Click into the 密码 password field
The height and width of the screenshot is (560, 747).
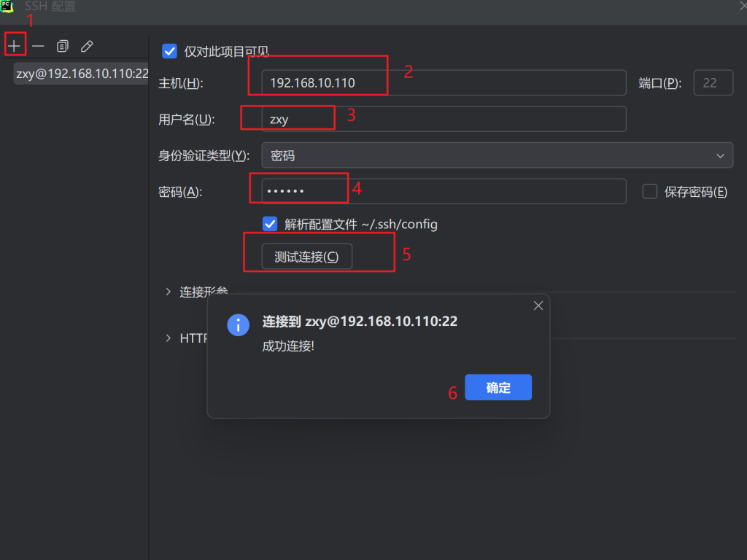click(444, 192)
